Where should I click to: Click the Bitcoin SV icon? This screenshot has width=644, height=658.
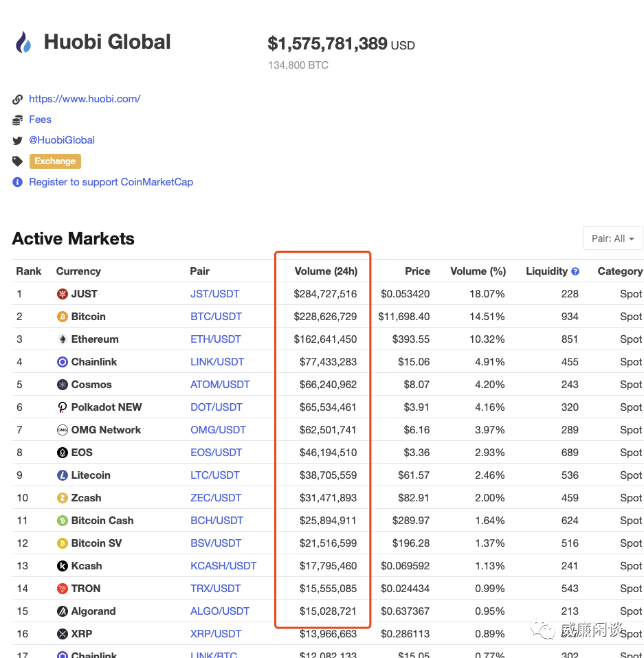coord(62,543)
